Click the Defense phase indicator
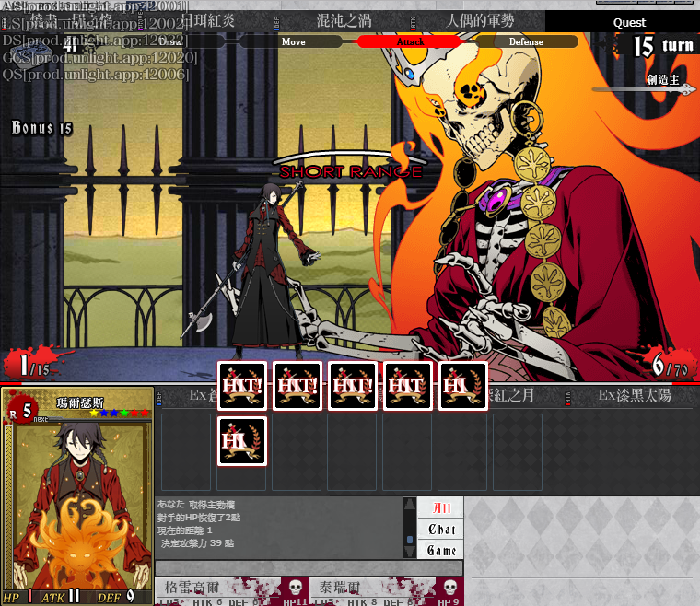700x606 pixels. (x=526, y=42)
